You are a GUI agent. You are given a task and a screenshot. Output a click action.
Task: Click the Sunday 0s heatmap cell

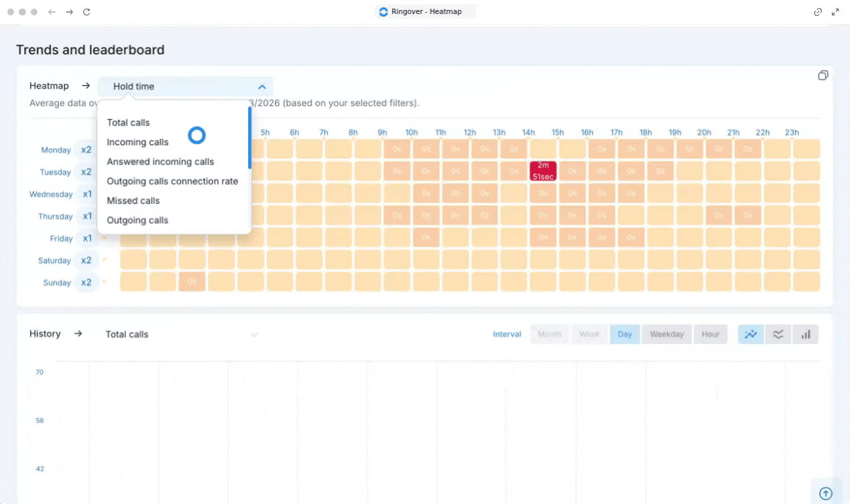pos(192,282)
